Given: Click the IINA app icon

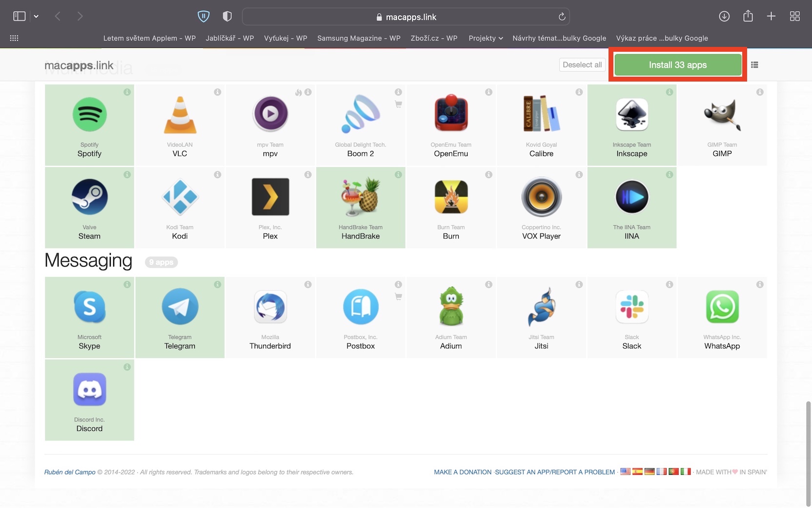Looking at the screenshot, I should point(632,197).
